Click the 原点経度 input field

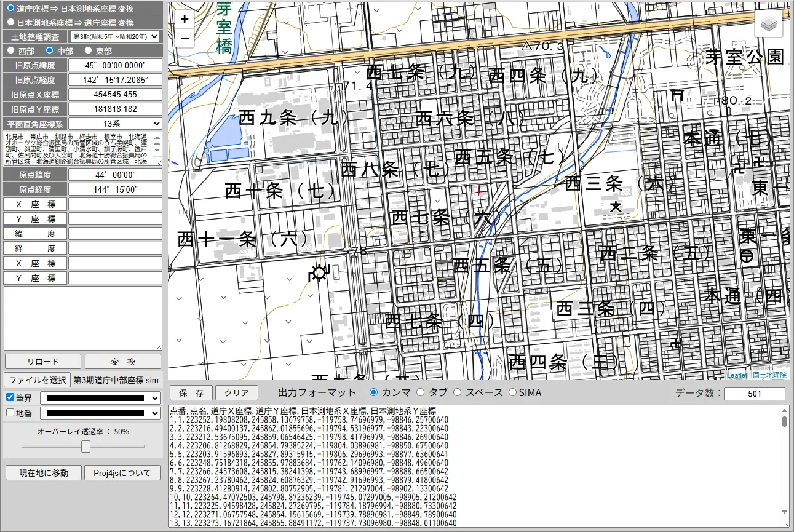115,189
